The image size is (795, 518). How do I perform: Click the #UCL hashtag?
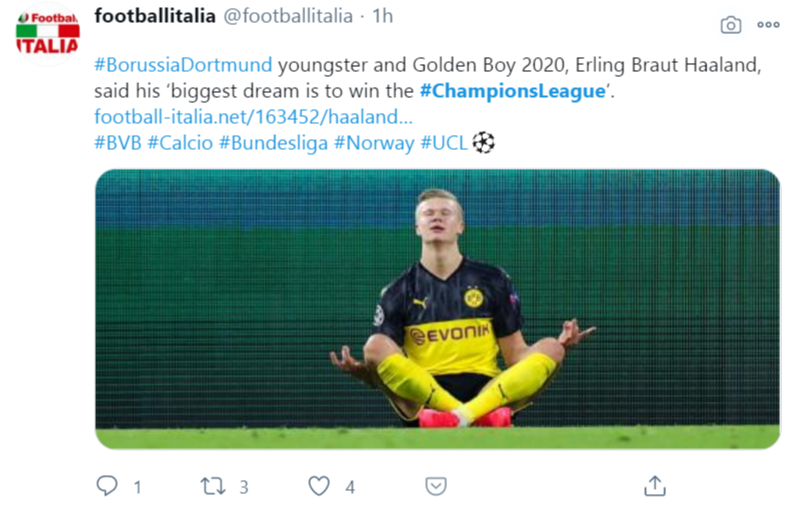[444, 143]
